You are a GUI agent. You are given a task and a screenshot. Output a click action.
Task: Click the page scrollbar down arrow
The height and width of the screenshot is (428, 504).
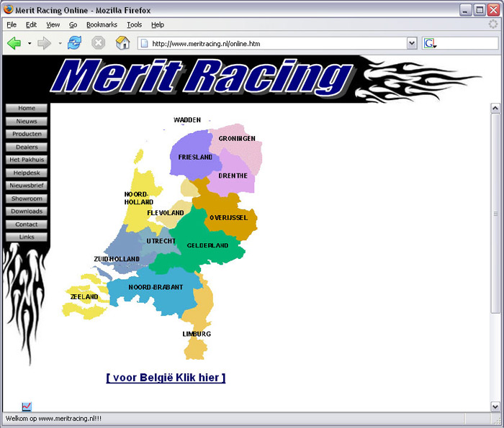[x=495, y=406]
